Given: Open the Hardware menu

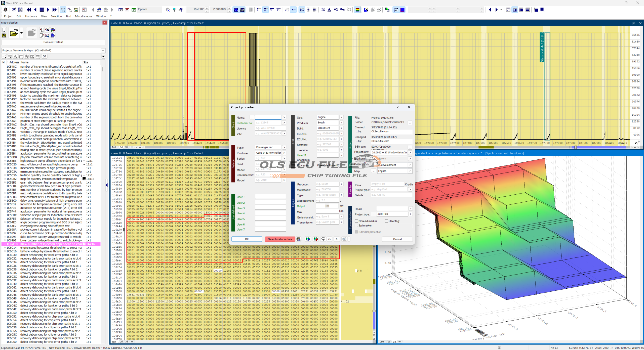Looking at the screenshot, I should coord(31,16).
